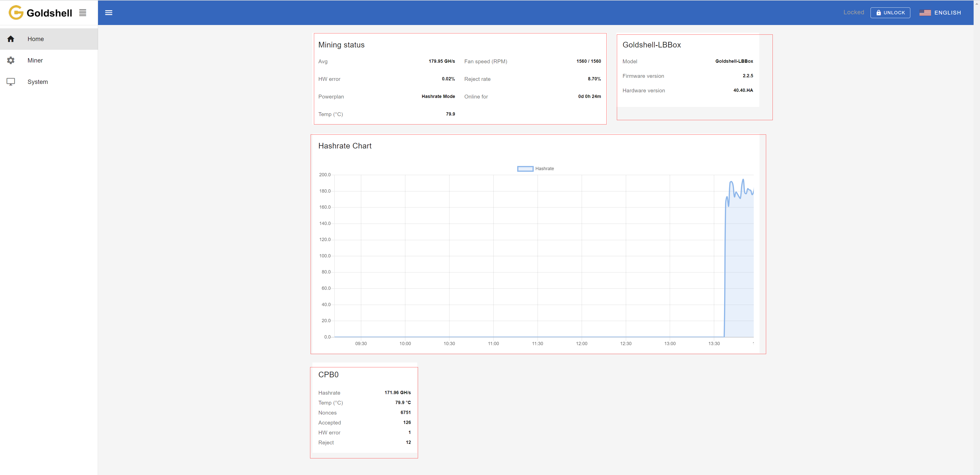Click the Online for value 0d 0h 24m
The image size is (980, 475).
[x=590, y=97]
